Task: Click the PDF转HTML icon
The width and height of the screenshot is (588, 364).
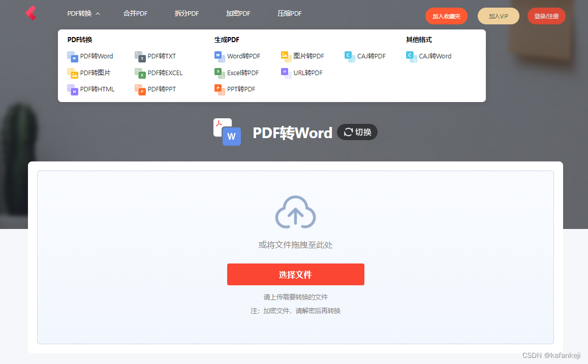Action: coord(72,89)
